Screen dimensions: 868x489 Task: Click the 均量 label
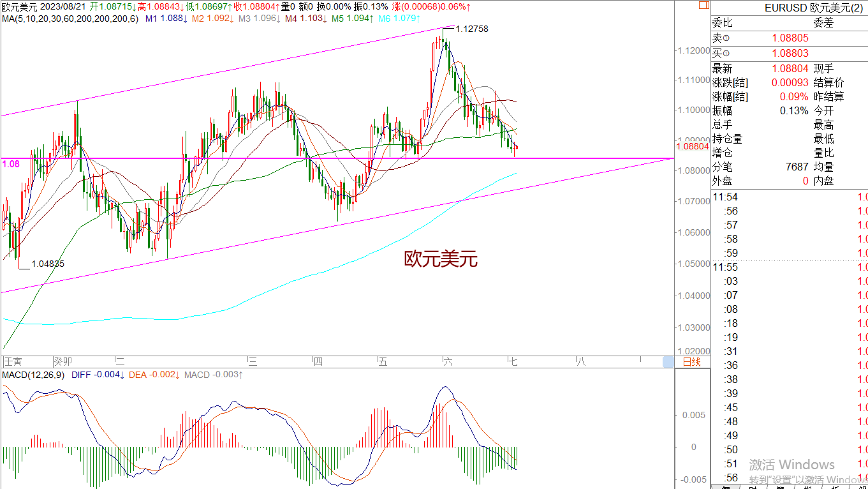tap(824, 167)
